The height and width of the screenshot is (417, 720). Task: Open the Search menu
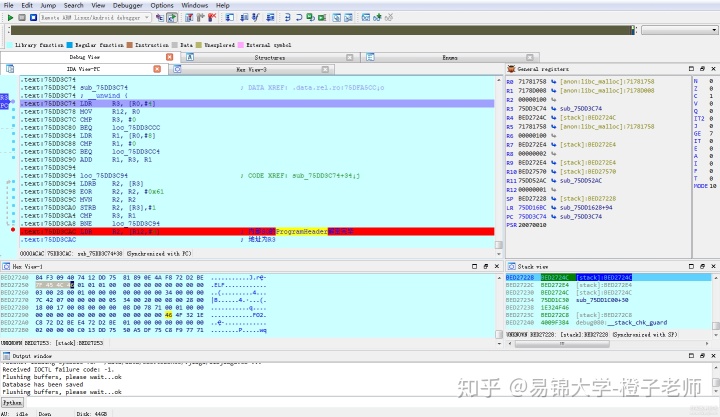click(73, 5)
